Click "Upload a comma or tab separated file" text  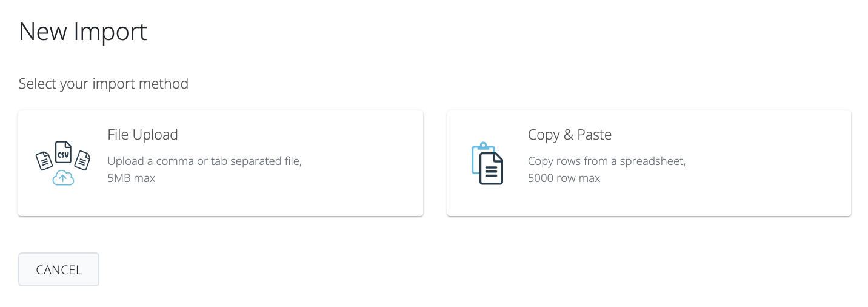[204, 161]
